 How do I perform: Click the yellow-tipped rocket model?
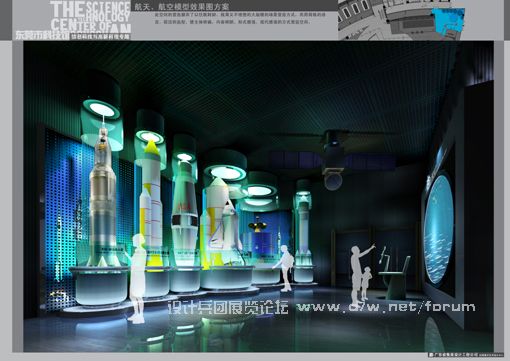coord(151,202)
